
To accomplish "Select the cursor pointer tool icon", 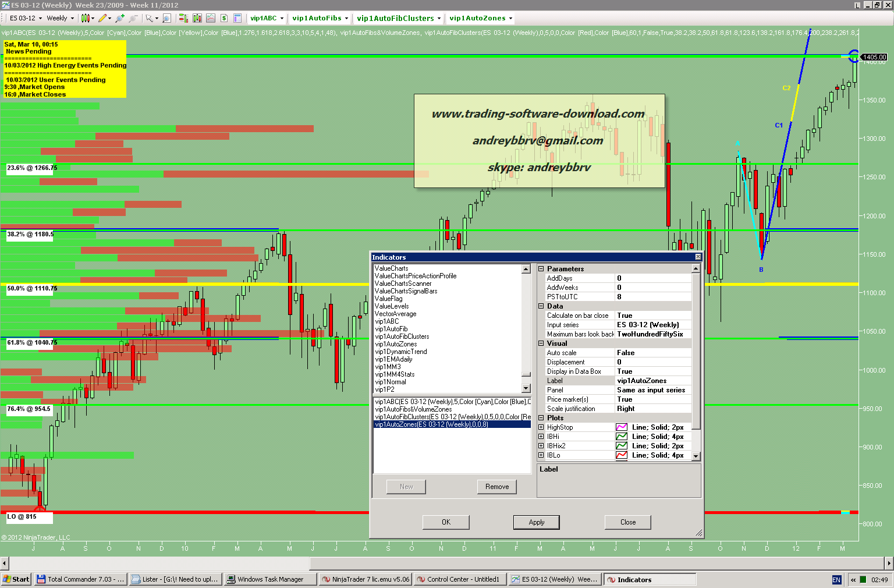I will [150, 18].
